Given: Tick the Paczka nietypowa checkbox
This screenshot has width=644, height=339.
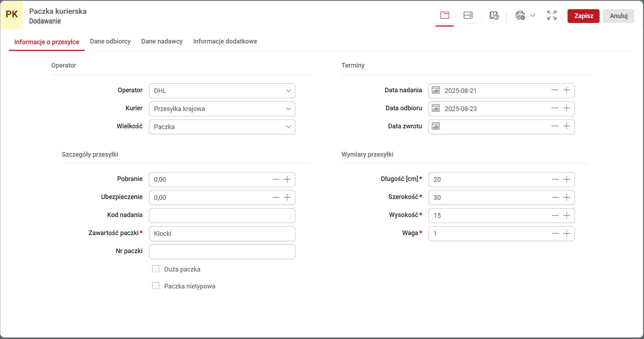Looking at the screenshot, I should (x=156, y=286).
